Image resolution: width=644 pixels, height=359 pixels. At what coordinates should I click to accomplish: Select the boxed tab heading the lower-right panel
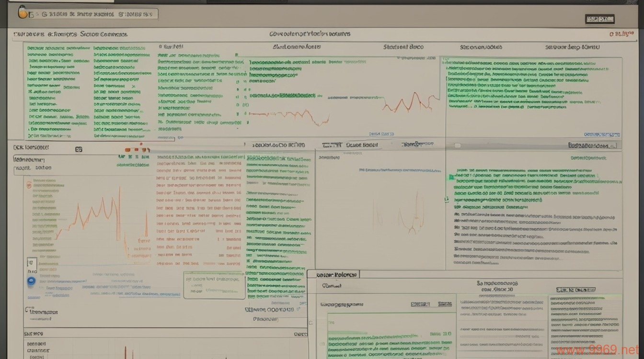333,275
